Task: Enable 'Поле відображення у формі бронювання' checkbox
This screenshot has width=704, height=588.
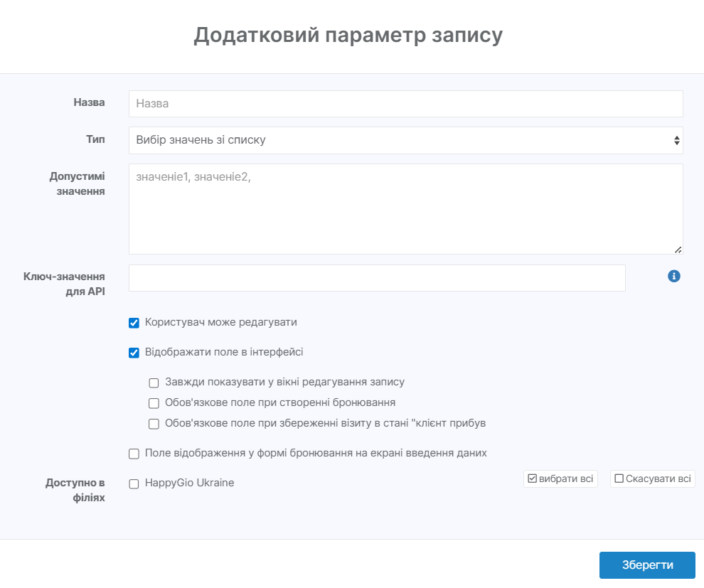Action: [134, 454]
